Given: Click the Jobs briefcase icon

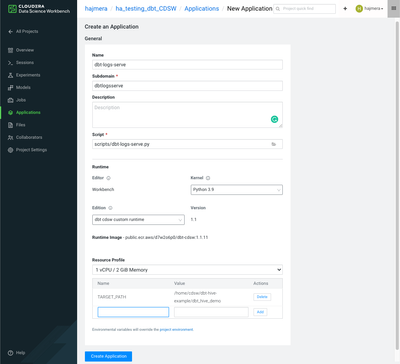Looking at the screenshot, I should tap(10, 100).
